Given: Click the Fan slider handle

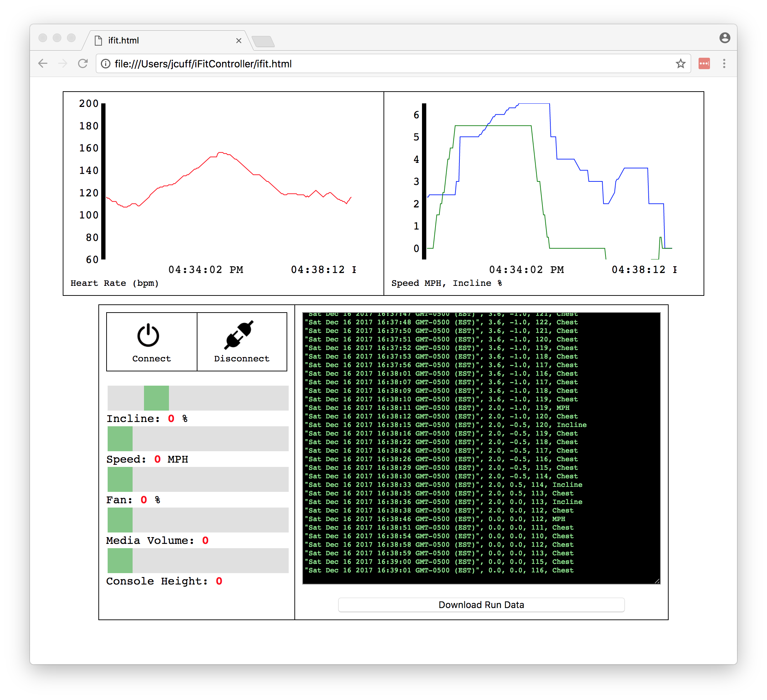Looking at the screenshot, I should pos(120,479).
